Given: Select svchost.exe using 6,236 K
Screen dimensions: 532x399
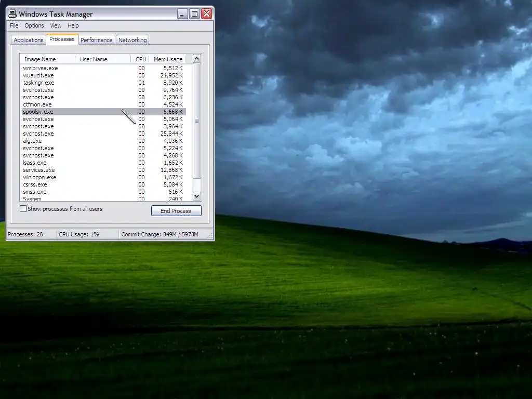Looking at the screenshot, I should click(104, 97).
